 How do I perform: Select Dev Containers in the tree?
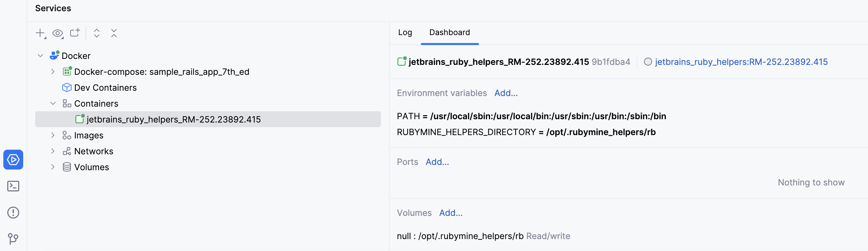(x=105, y=88)
